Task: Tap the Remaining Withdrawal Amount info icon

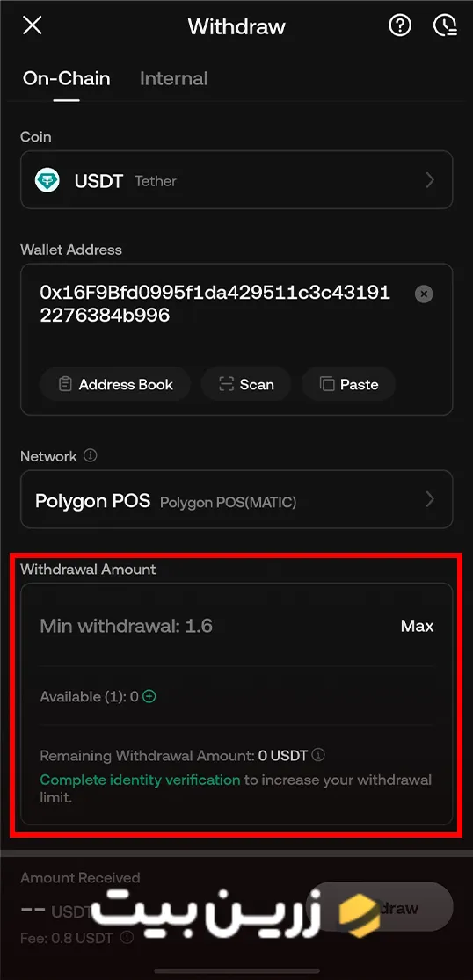Action: 318,755
